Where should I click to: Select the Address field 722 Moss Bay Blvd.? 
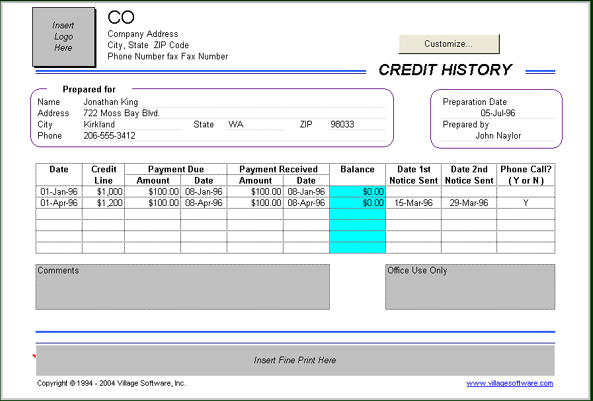tap(234, 113)
